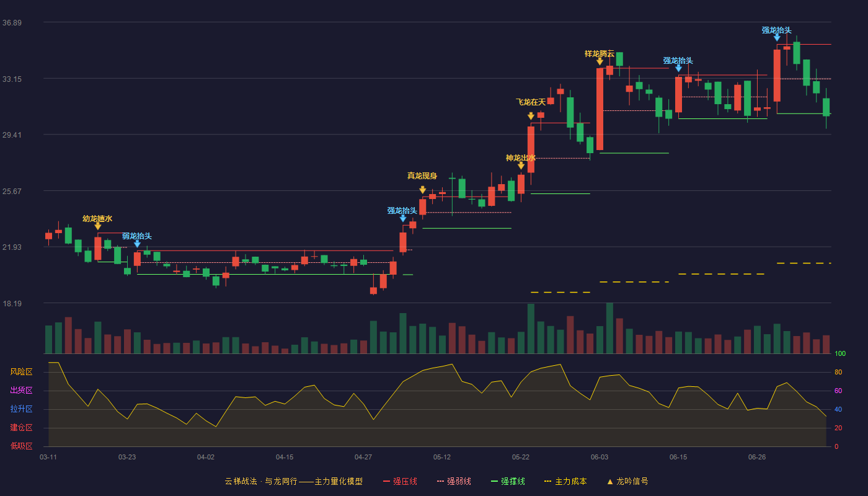
Task: Click the blue 40 indicator scale value
Action: click(x=838, y=409)
